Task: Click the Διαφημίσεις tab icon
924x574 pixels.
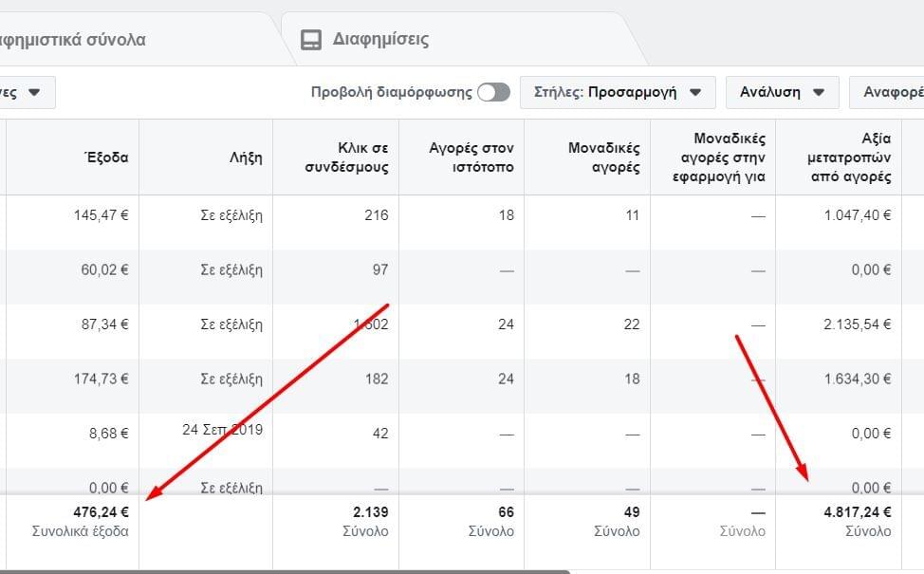Action: coord(311,40)
